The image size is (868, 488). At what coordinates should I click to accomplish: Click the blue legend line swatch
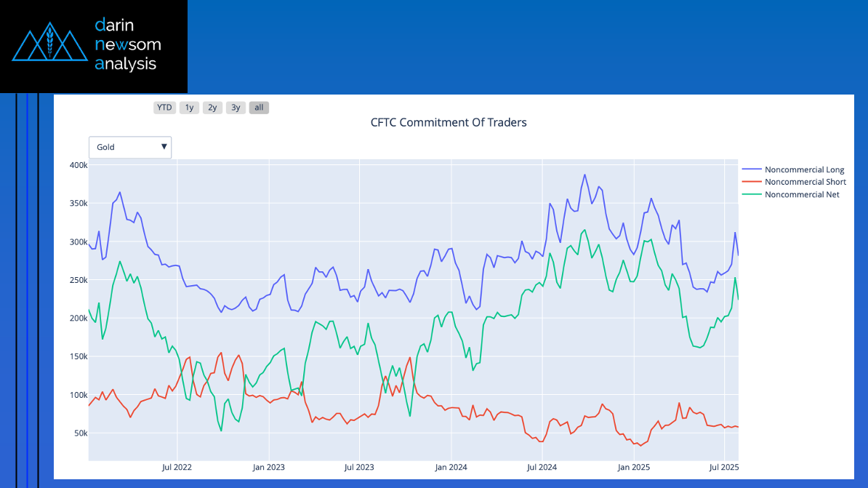(752, 169)
